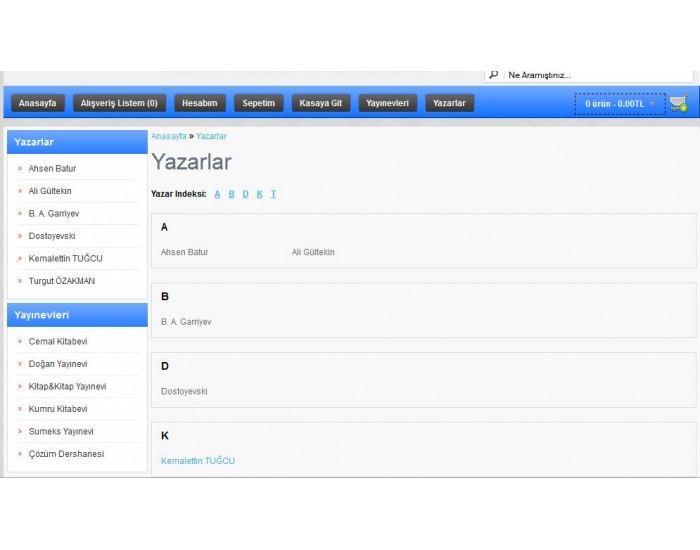Open Sepetim in the navigation bar
The width and height of the screenshot is (700, 550).
pyautogui.click(x=258, y=103)
